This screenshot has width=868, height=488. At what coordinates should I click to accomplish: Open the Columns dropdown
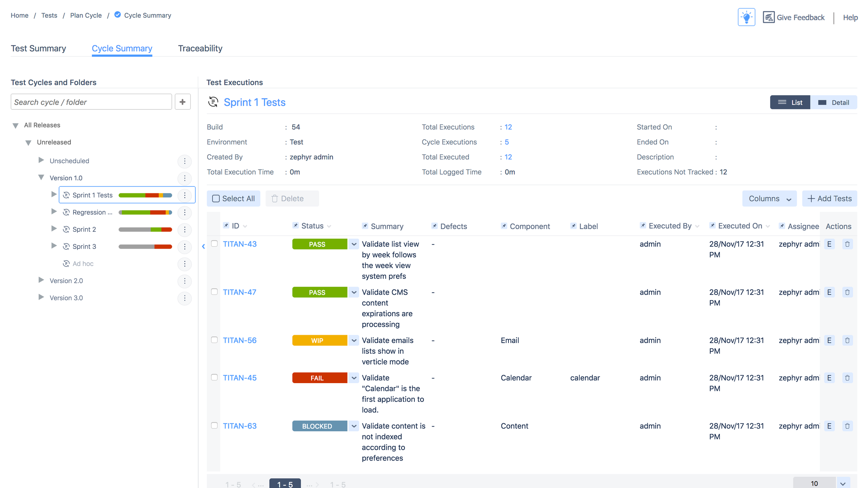click(769, 199)
